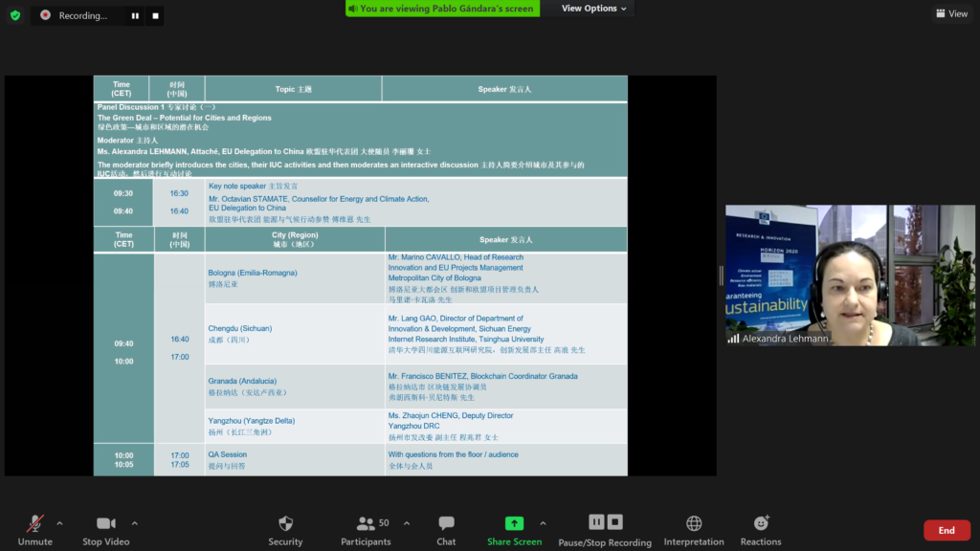
Task: Open the Reactions emoji menu
Action: coord(761,528)
